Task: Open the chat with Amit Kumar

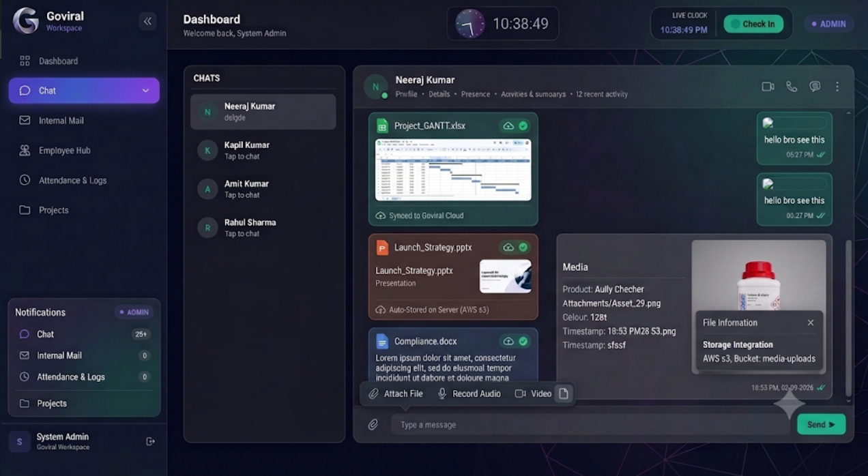Action: [x=263, y=189]
